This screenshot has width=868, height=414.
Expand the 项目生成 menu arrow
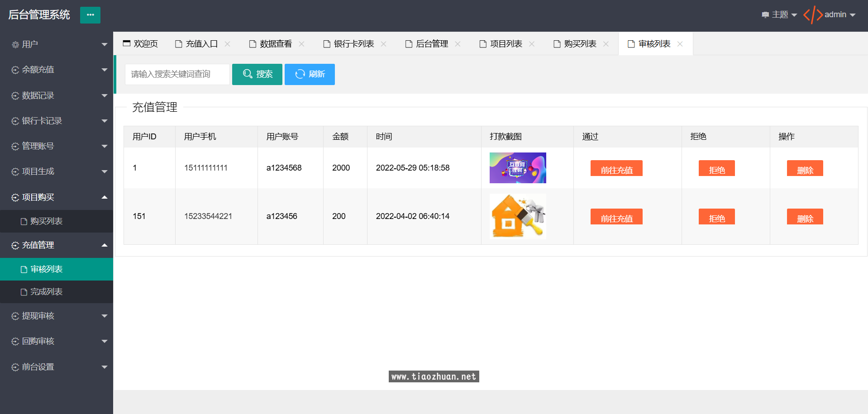coord(105,171)
